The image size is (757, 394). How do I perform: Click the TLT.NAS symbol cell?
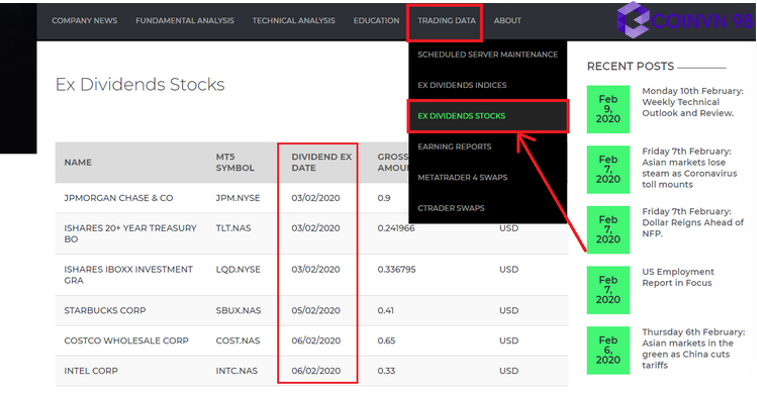tap(233, 228)
